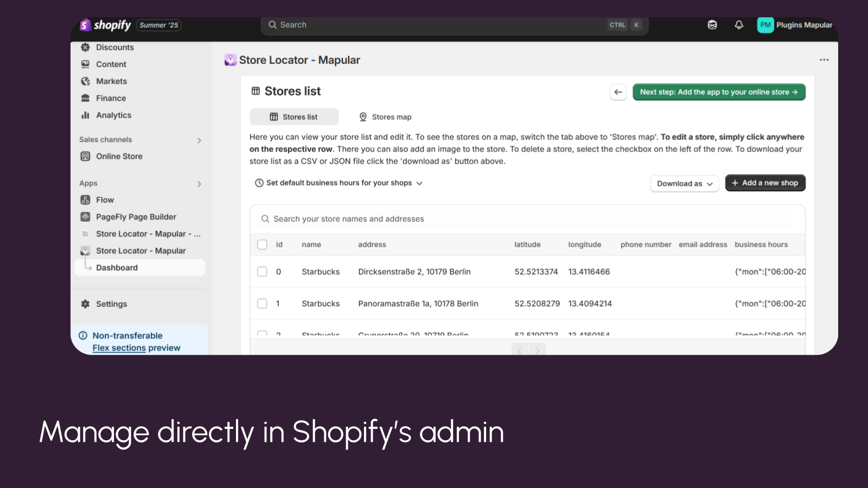Open Analytics in the sidebar
Viewport: 868px width, 488px height.
(113, 115)
